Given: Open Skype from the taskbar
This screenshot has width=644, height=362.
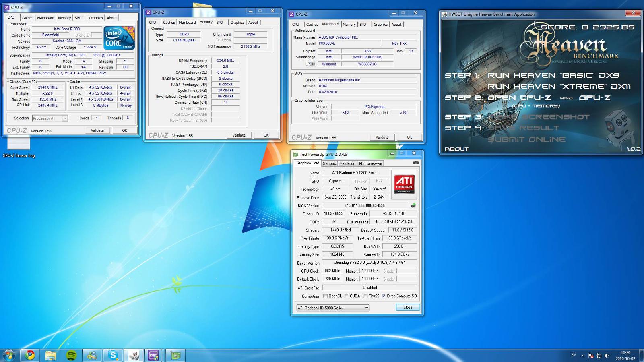Looking at the screenshot, I should coord(113,355).
